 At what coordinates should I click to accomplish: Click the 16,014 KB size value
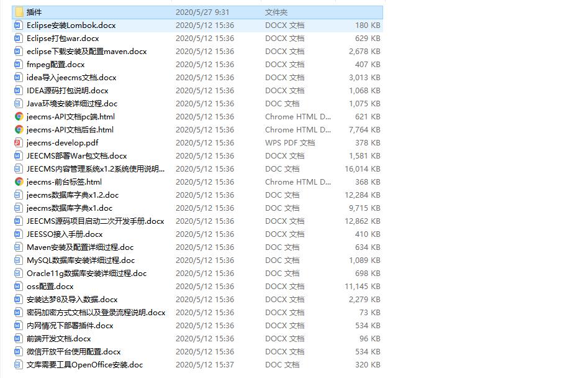[362, 169]
